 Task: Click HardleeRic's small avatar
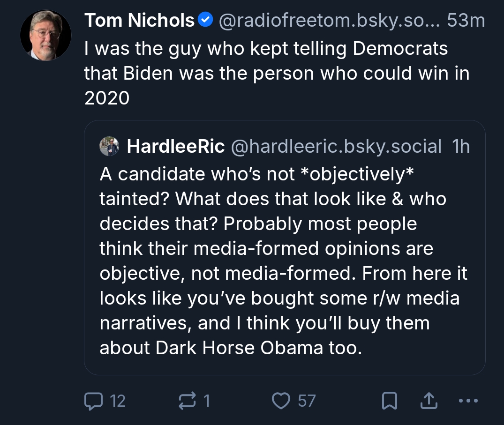109,147
